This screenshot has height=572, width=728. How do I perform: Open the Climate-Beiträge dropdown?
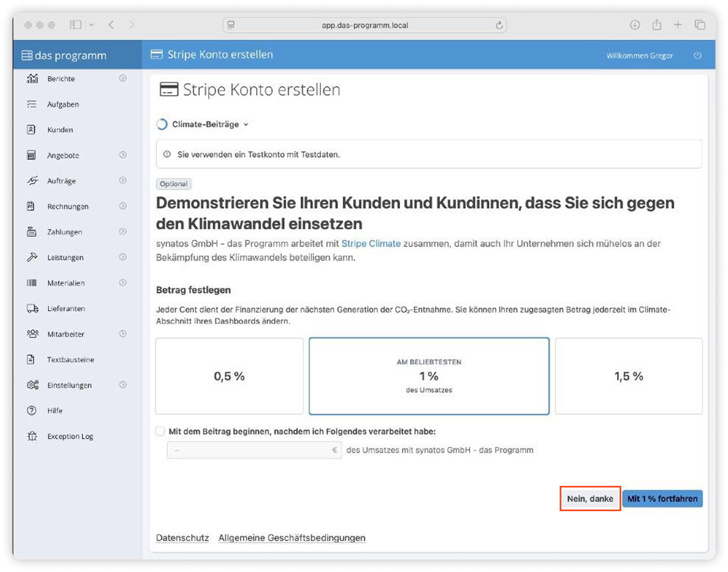tap(210, 125)
